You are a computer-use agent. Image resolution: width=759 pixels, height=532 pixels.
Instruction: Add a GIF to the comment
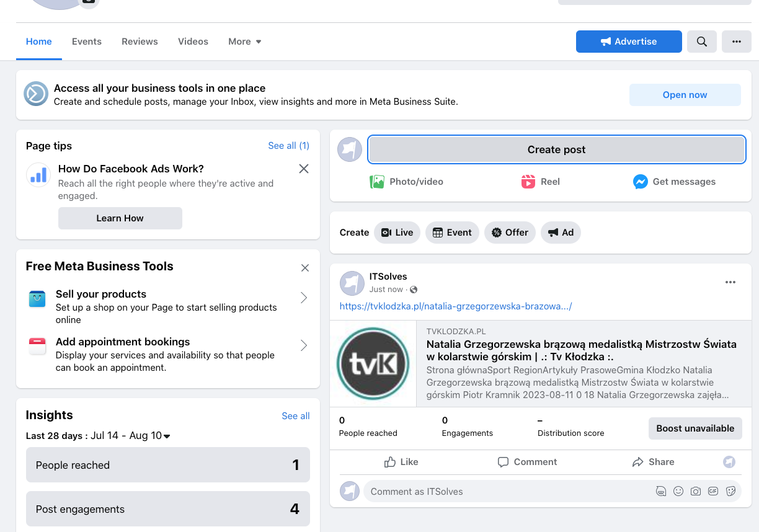tap(713, 491)
